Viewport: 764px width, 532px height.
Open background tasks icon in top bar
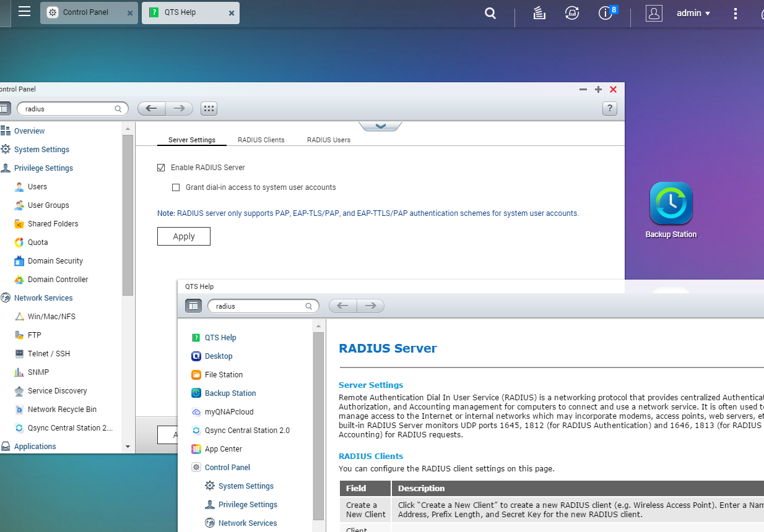click(539, 13)
